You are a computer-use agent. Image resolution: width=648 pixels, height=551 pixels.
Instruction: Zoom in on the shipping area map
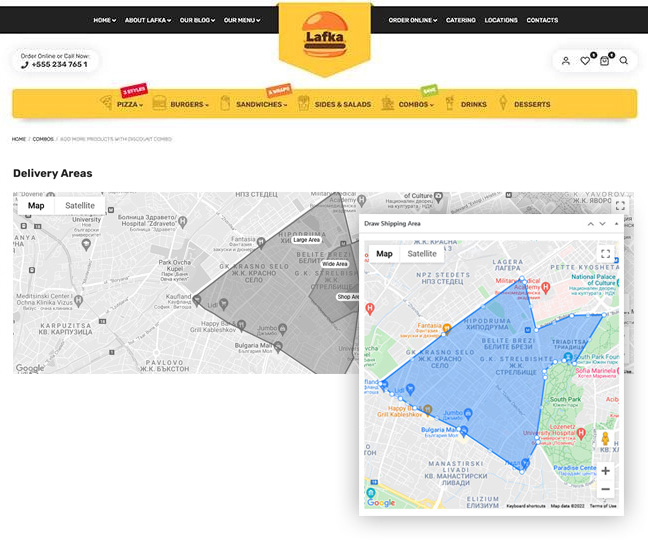click(605, 470)
